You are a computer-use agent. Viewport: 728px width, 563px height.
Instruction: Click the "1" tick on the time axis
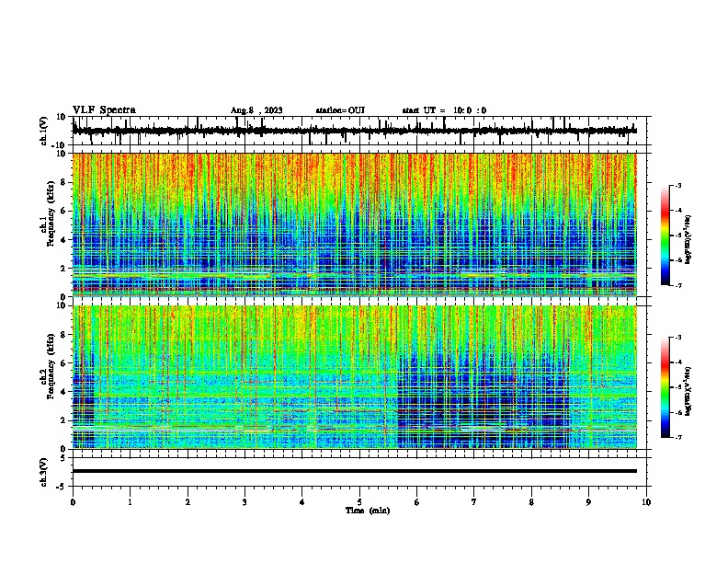tap(130, 502)
